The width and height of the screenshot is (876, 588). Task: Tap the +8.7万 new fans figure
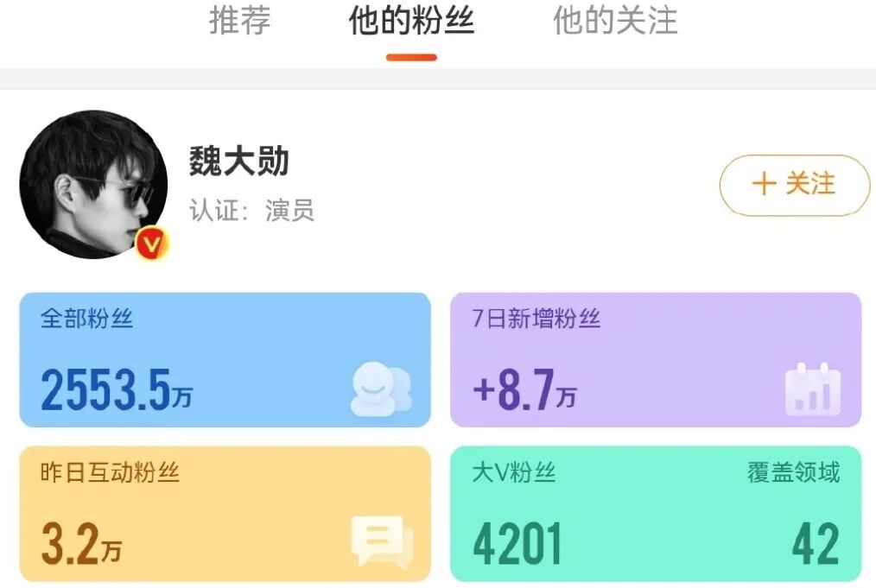[x=524, y=389]
